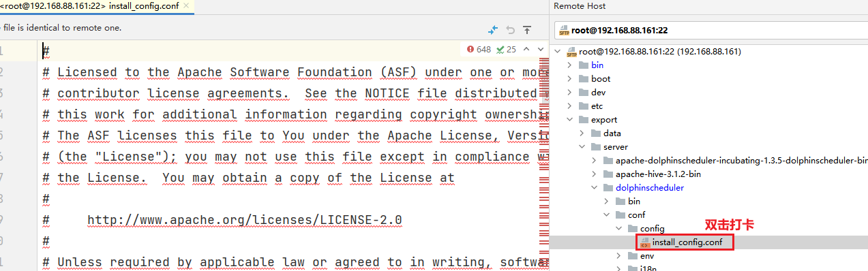Click the folder icon of dev directory
Viewport: 868px width, 271px height.
tap(584, 93)
